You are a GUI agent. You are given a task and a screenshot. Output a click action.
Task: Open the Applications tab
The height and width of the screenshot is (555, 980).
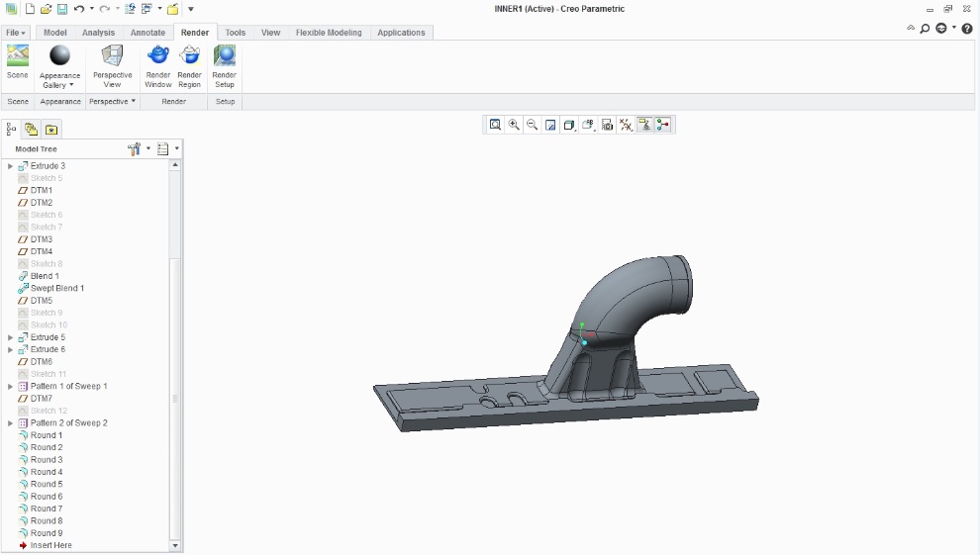tap(401, 33)
